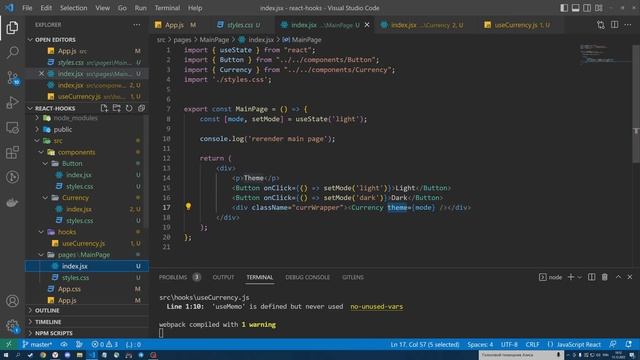Close the MainPage index.jsx tab
This screenshot has height=360, width=640.
pyautogui.click(x=367, y=25)
